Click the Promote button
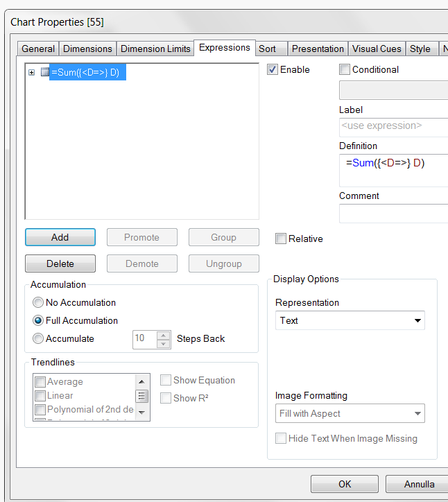Image resolution: width=448 pixels, height=502 pixels. click(142, 237)
